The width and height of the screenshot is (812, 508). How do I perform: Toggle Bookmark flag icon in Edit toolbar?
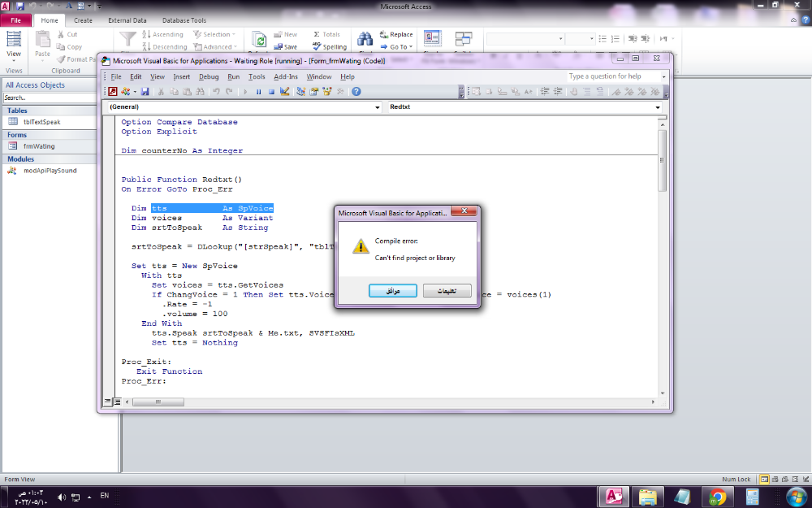616,92
